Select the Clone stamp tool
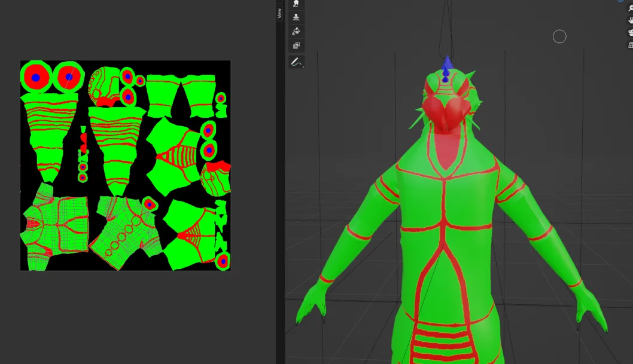 coord(296,17)
